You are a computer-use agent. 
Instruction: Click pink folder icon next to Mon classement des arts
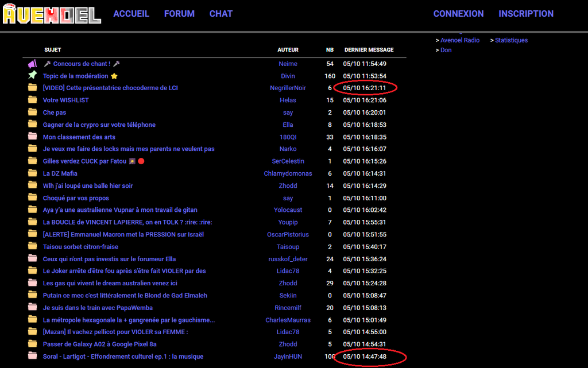coord(33,137)
